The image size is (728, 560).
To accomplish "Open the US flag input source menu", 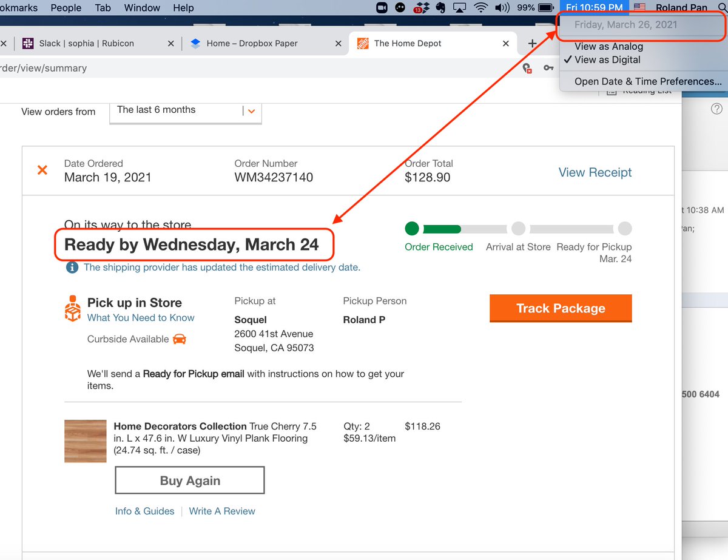I will click(639, 8).
